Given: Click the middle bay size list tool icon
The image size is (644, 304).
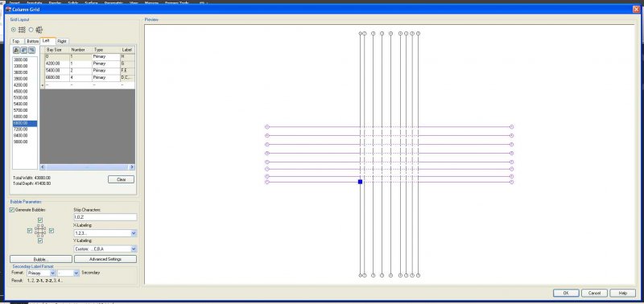Looking at the screenshot, I should tap(24, 50).
